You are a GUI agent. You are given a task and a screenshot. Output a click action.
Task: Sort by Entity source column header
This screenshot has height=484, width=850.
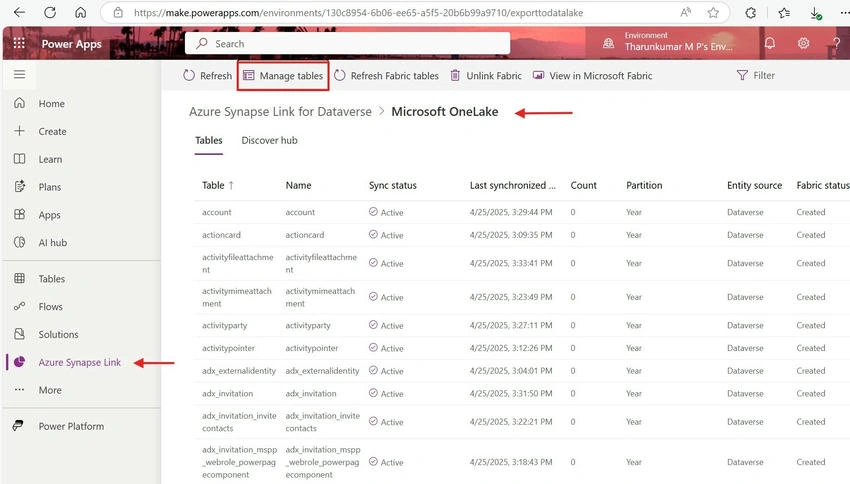(x=754, y=185)
